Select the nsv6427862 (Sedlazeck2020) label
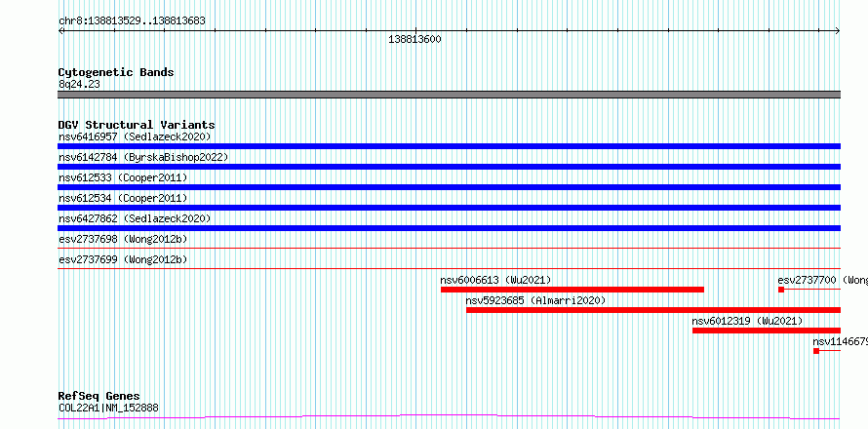 [x=135, y=218]
